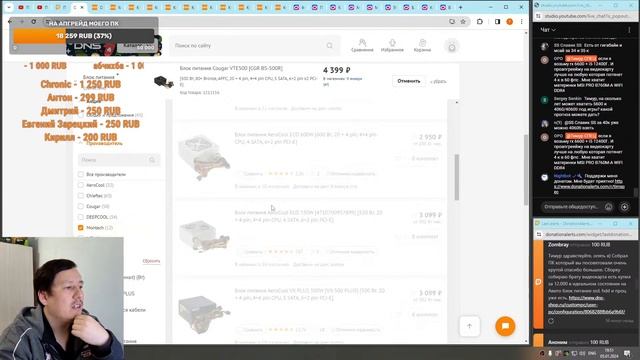Open the Cougar VTE500 thumbnail image
The height and width of the screenshot is (360, 640).
(x=163, y=81)
